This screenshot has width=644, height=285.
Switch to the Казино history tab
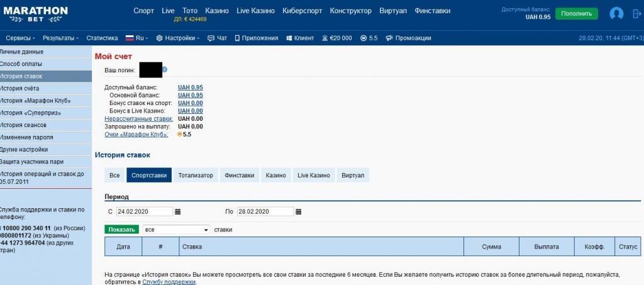[275, 176]
